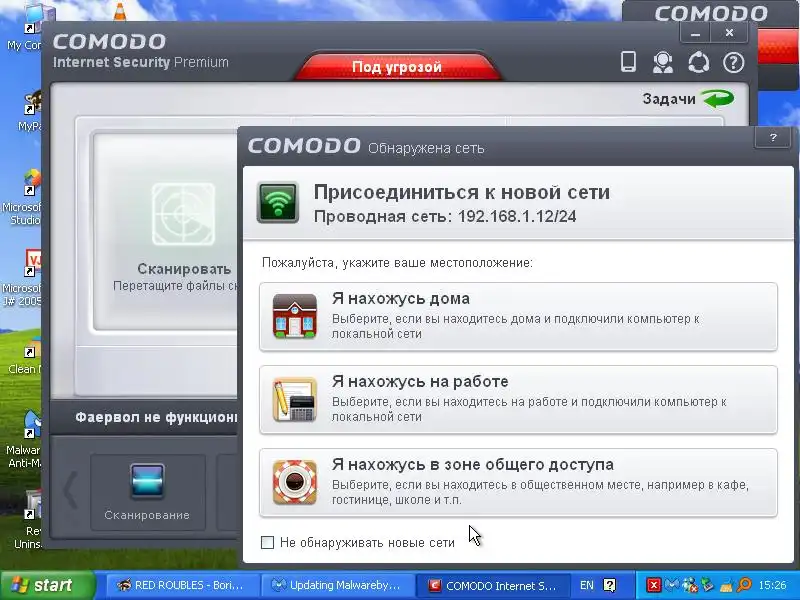Click Пожалуйста, укажите ваше местоположение text
The width and height of the screenshot is (800, 600).
point(397,263)
